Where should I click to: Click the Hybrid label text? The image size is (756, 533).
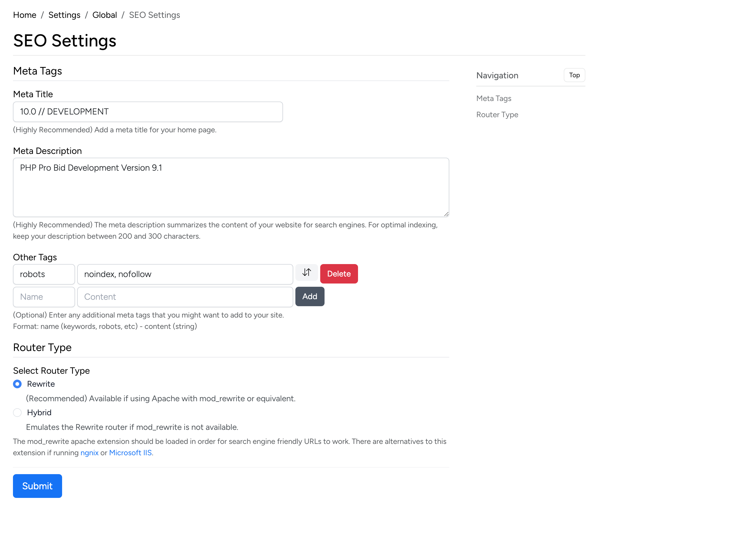(x=39, y=413)
